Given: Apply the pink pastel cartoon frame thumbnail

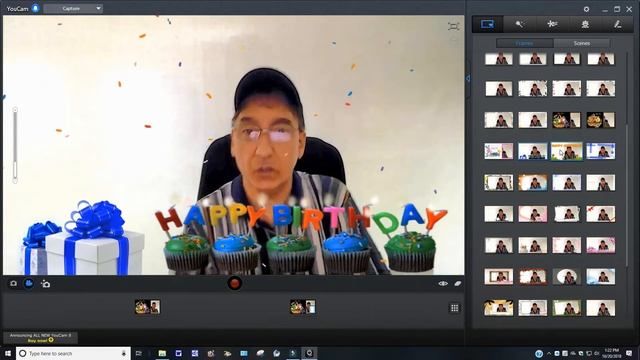Looking at the screenshot, I should pos(499,151).
